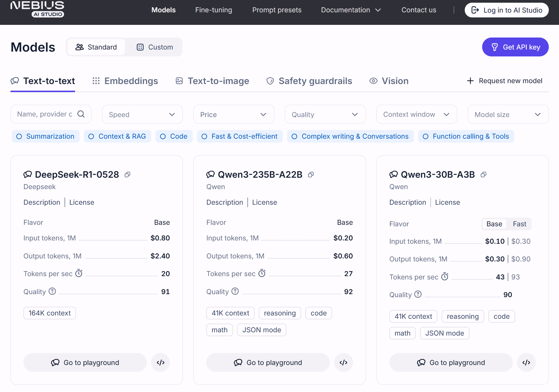Toggle the Context & RAG filter chip
This screenshot has height=392, width=559.
point(117,136)
